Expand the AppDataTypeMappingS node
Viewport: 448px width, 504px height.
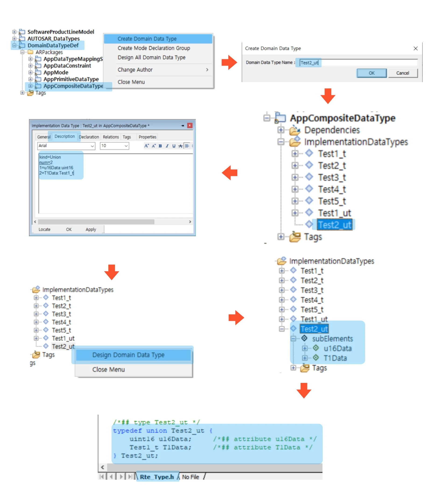pos(30,59)
